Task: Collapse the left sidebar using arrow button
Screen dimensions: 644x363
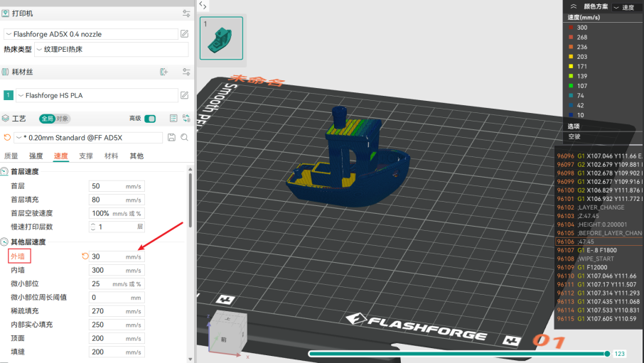Action: coord(203,6)
